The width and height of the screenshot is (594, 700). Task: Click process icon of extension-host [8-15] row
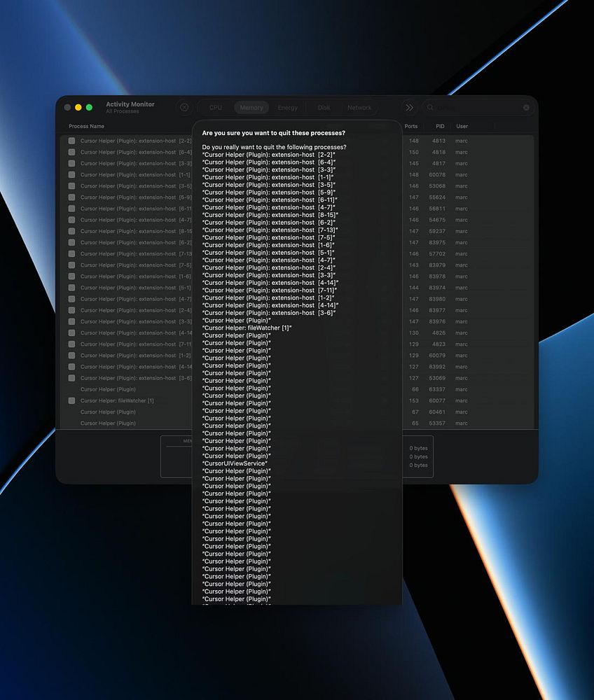tap(71, 231)
